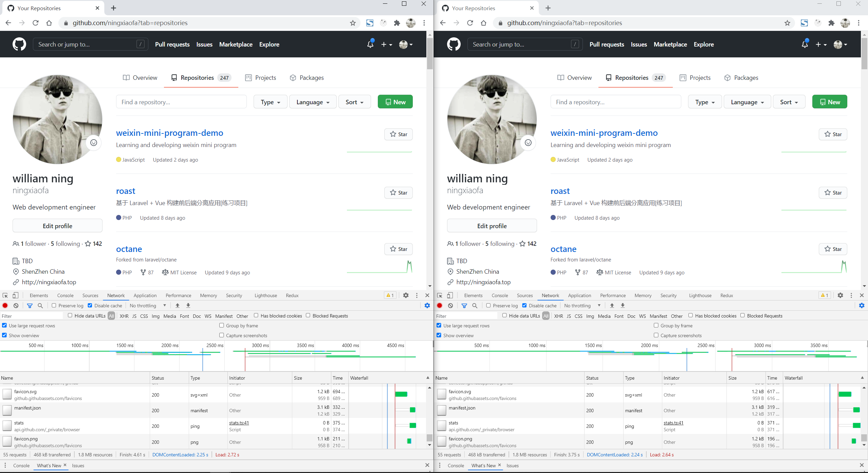Click GitHub logo in right window
This screenshot has width=868, height=473.
pyautogui.click(x=454, y=44)
